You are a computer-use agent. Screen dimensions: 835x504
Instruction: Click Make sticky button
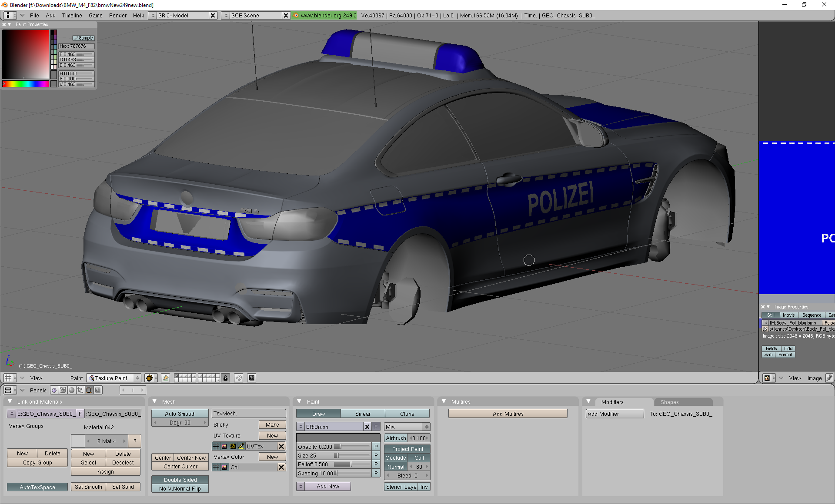point(272,424)
